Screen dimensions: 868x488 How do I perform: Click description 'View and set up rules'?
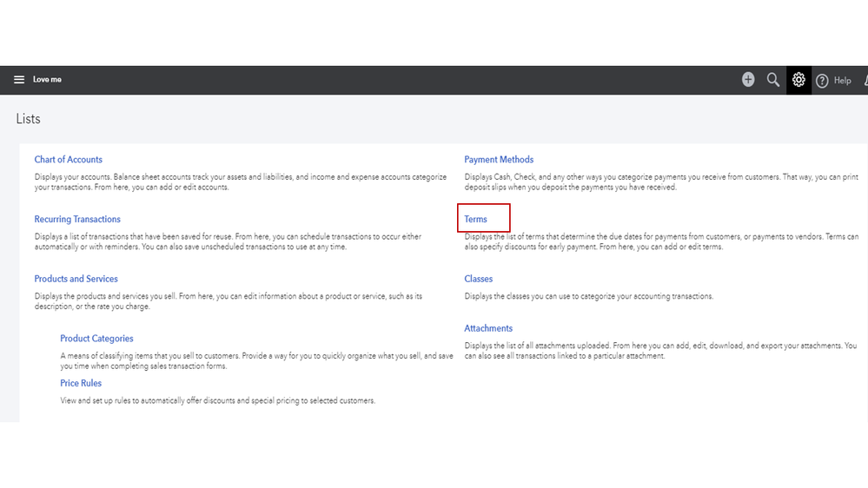217,400
